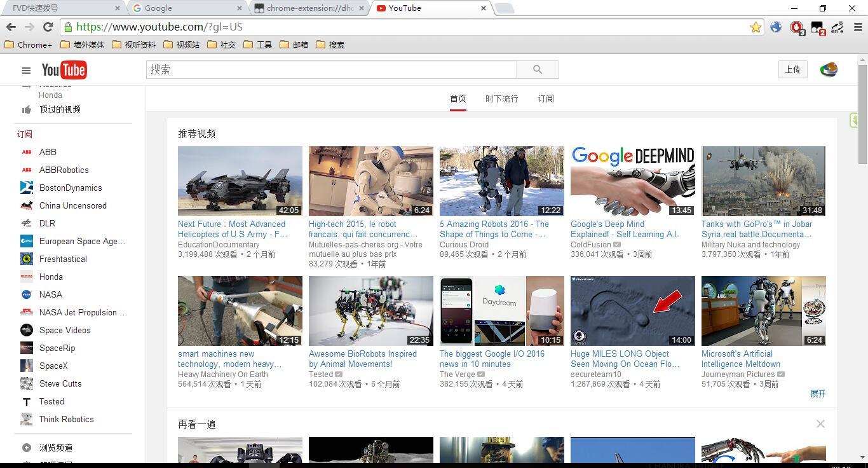Open European Space Agency channel icon
The image size is (868, 468).
(x=27, y=241)
